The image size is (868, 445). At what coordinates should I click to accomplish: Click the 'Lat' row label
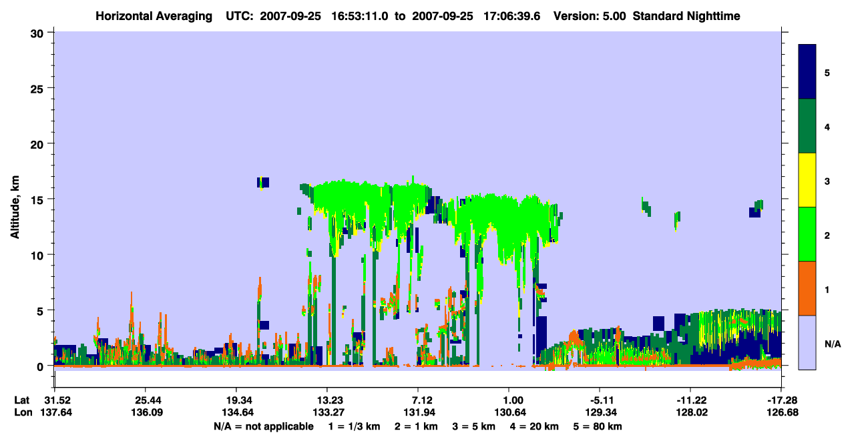pyautogui.click(x=22, y=400)
